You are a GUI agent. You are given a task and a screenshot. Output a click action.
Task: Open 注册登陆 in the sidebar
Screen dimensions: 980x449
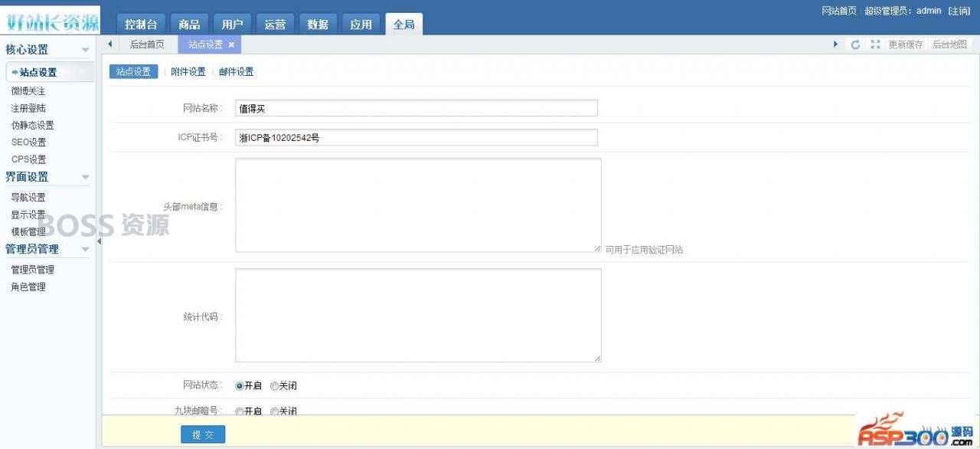coord(28,108)
